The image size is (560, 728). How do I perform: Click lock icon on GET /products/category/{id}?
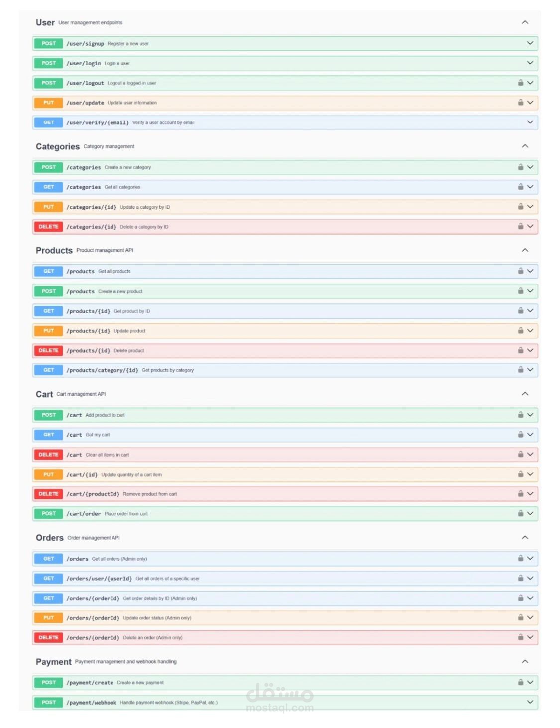click(520, 369)
